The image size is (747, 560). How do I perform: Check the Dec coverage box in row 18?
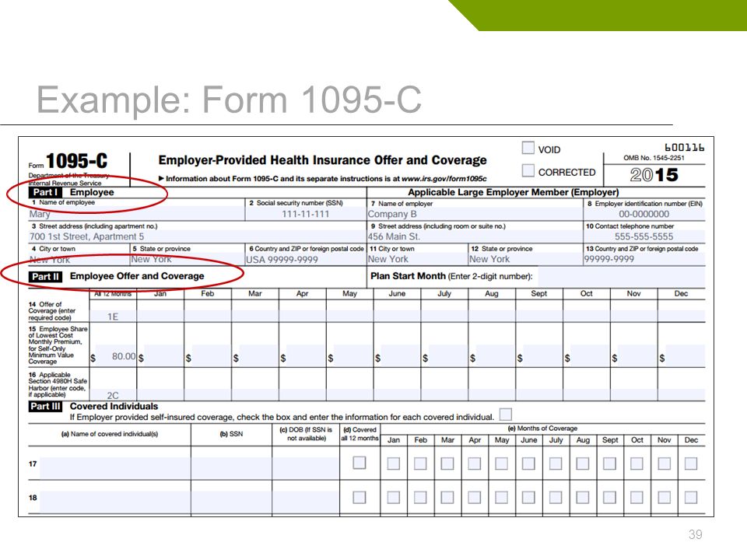pyautogui.click(x=691, y=498)
